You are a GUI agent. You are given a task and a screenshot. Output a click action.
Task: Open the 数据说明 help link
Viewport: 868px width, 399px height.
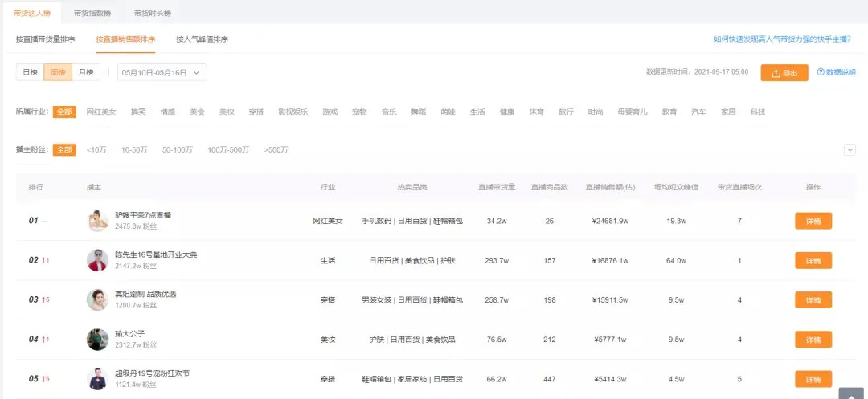(x=837, y=72)
